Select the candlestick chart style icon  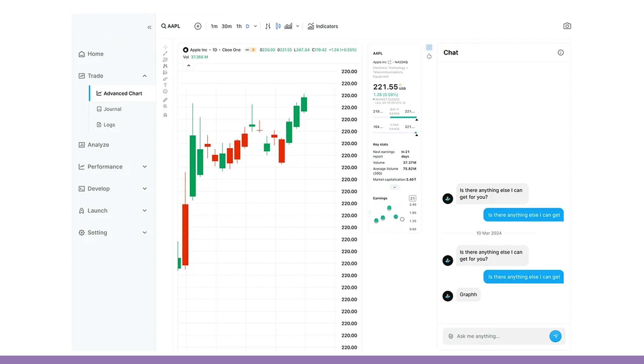coord(278,26)
